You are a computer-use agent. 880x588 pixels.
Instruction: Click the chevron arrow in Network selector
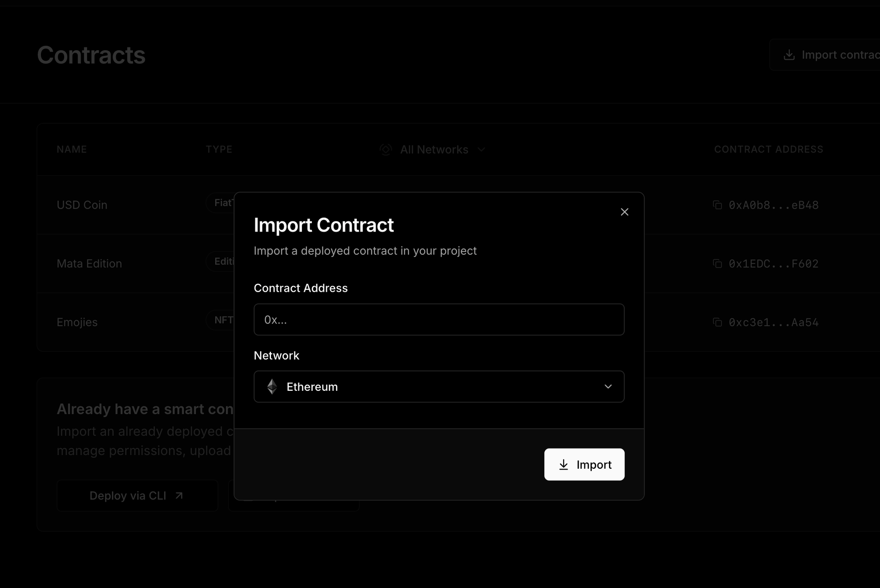click(608, 386)
